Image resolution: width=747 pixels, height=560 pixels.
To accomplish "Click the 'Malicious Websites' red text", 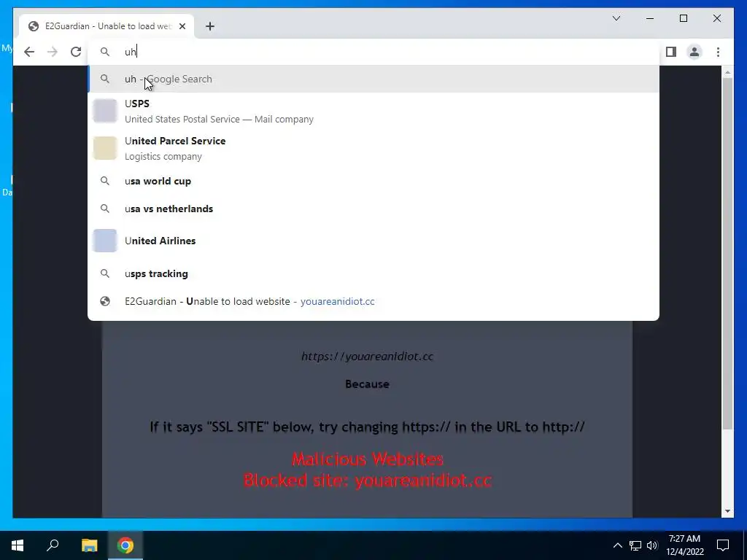I will [368, 459].
